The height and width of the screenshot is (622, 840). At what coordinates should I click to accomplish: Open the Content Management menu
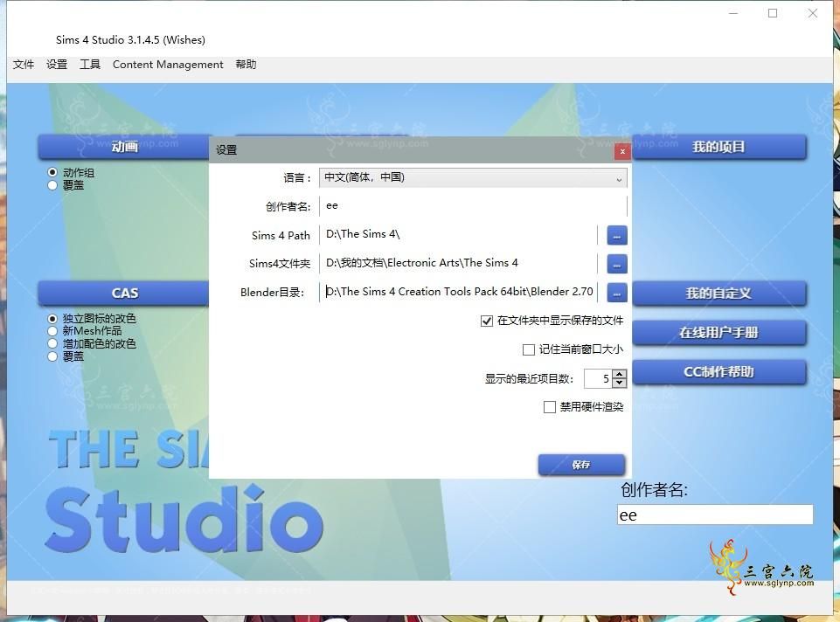click(x=168, y=65)
